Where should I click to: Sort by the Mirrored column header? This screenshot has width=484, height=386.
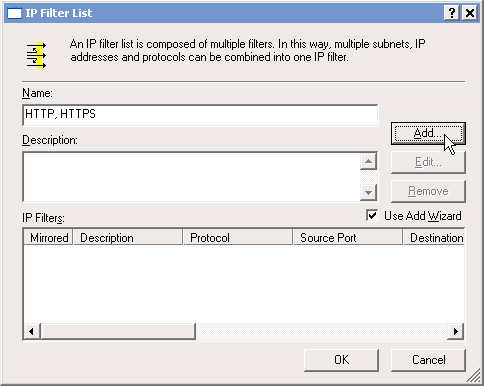(x=48, y=238)
